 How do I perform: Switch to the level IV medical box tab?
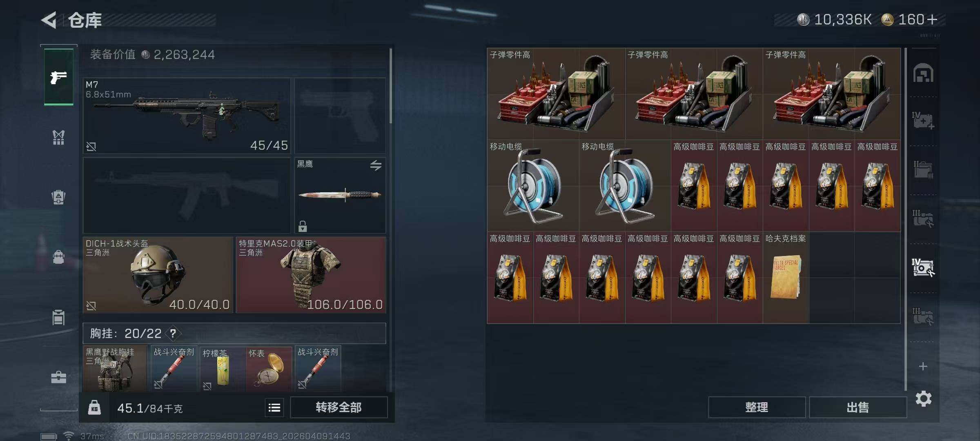923,120
